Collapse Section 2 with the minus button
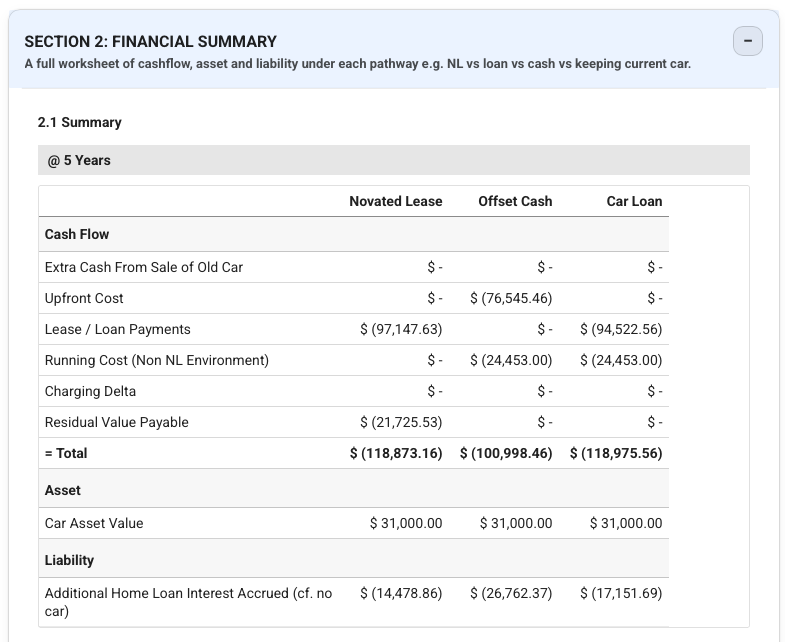 pos(747,41)
